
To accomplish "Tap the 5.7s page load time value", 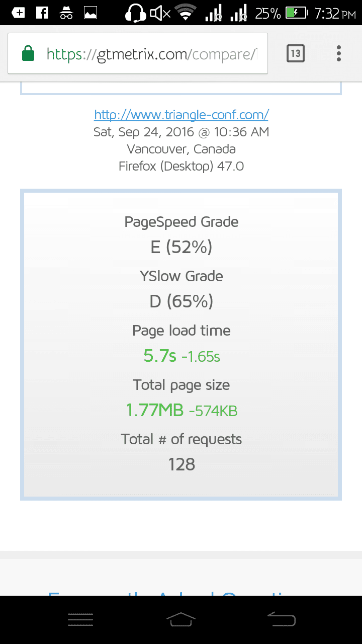I will tap(160, 356).
